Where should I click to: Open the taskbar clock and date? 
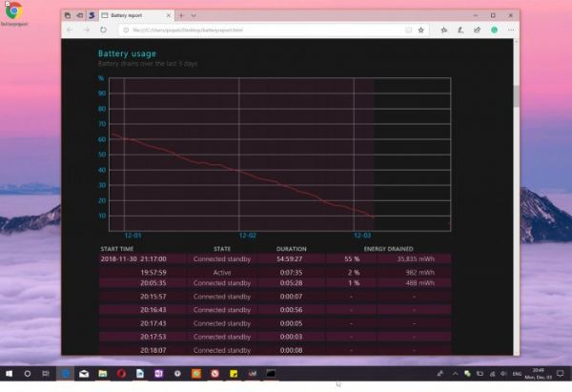[538, 374]
